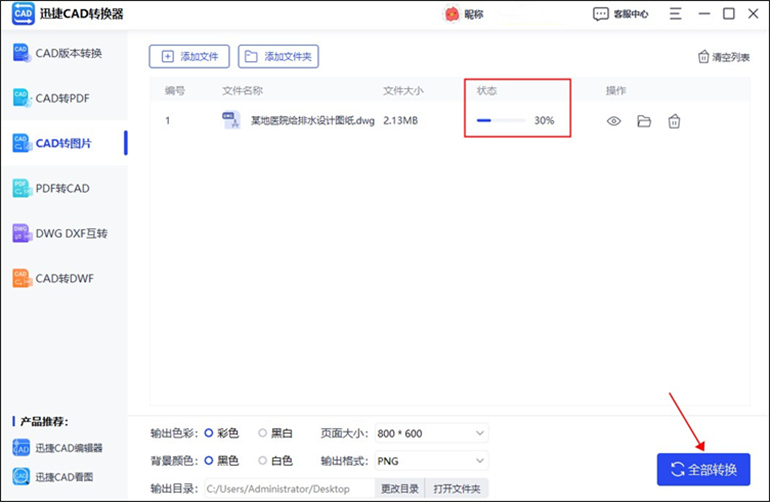Screen dimensions: 770x502
Task: Open 迅捷CAD看图 product recommendation
Action: (53, 476)
